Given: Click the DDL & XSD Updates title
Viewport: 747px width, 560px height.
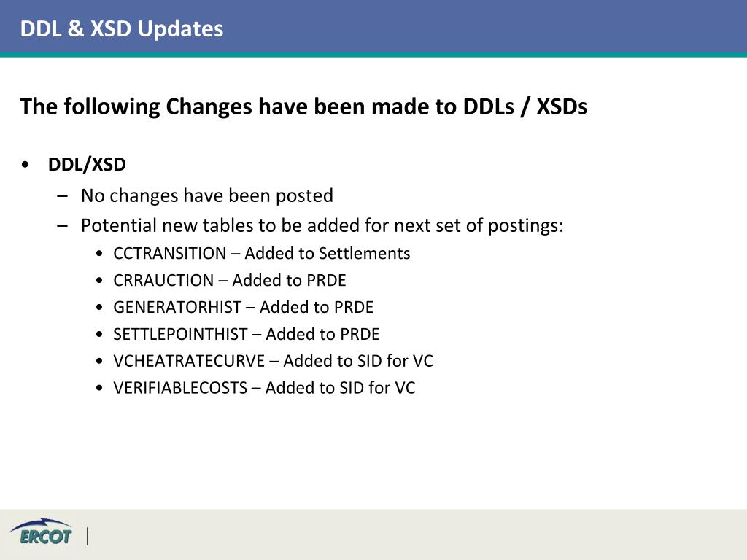Looking at the screenshot, I should (122, 28).
